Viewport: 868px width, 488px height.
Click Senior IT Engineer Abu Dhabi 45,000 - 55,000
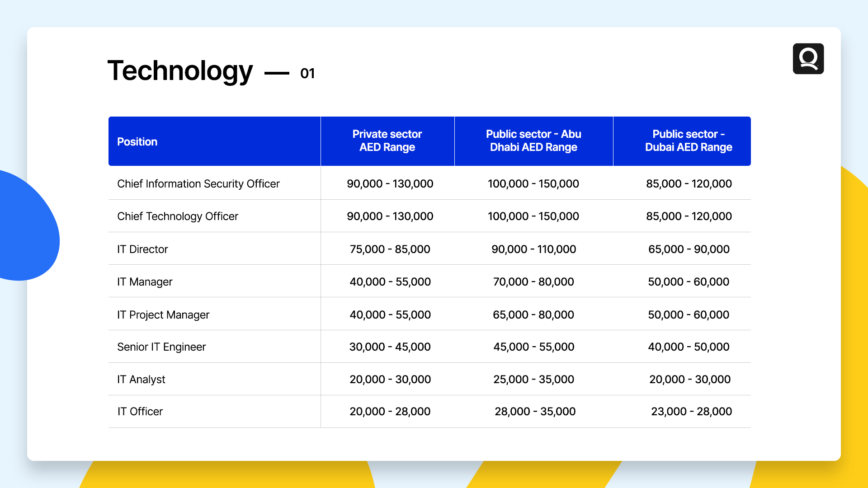pyautogui.click(x=533, y=347)
